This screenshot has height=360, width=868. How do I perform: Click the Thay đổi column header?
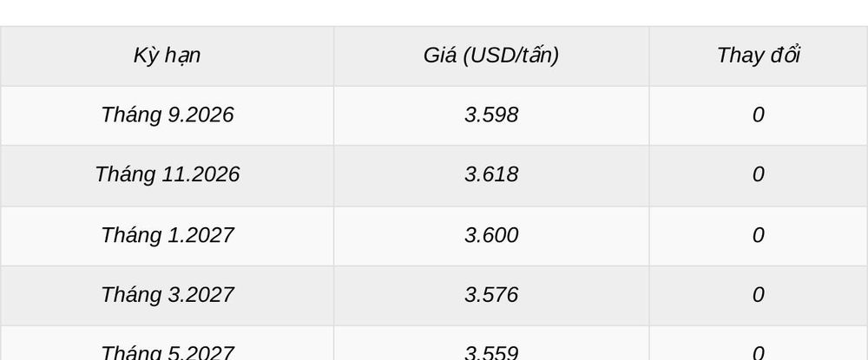click(759, 56)
